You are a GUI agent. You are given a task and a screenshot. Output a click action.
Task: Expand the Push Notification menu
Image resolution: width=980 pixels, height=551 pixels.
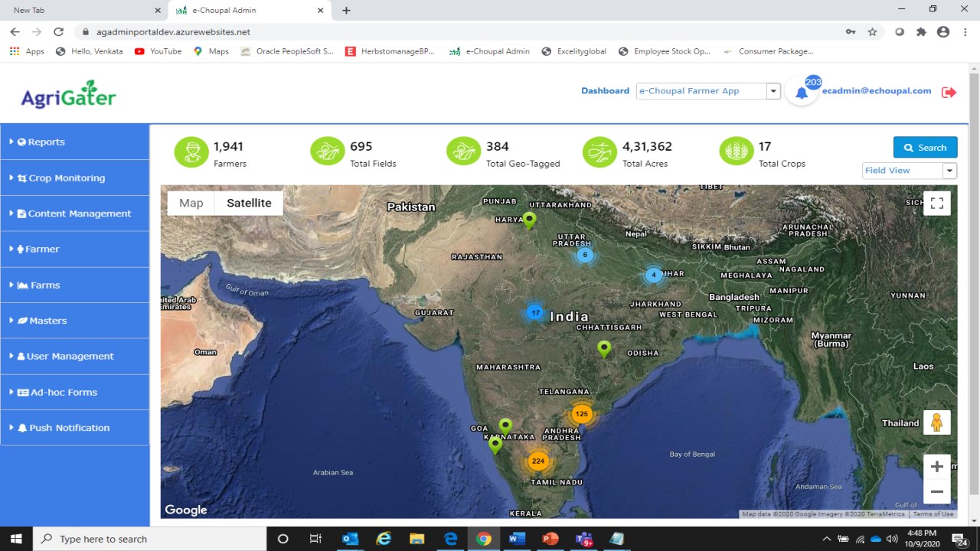(74, 428)
